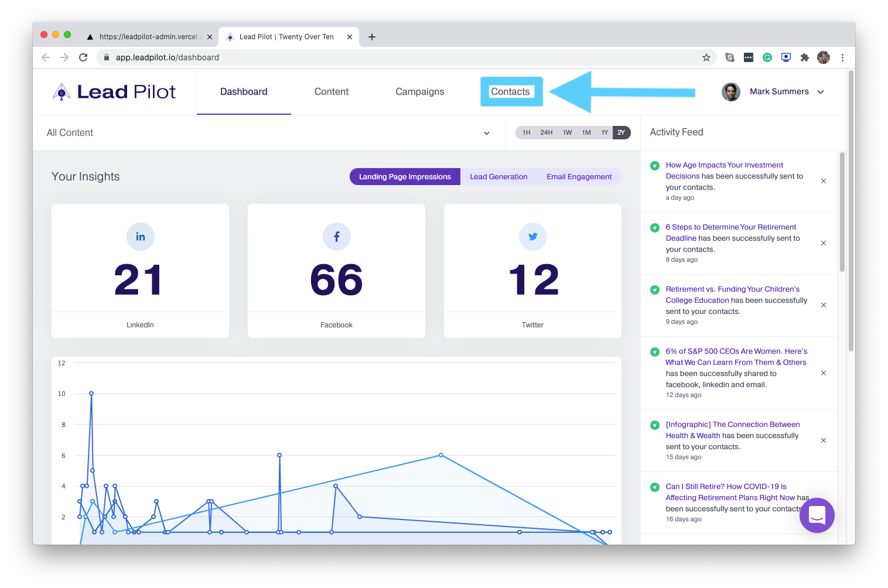Click the LinkedIn icon on insights card

coord(141,237)
